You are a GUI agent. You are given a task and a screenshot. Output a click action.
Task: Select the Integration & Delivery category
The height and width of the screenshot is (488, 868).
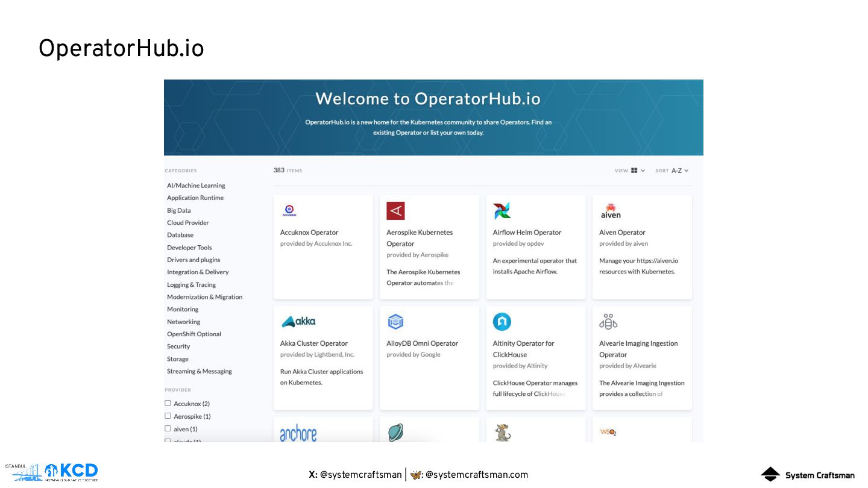[198, 272]
